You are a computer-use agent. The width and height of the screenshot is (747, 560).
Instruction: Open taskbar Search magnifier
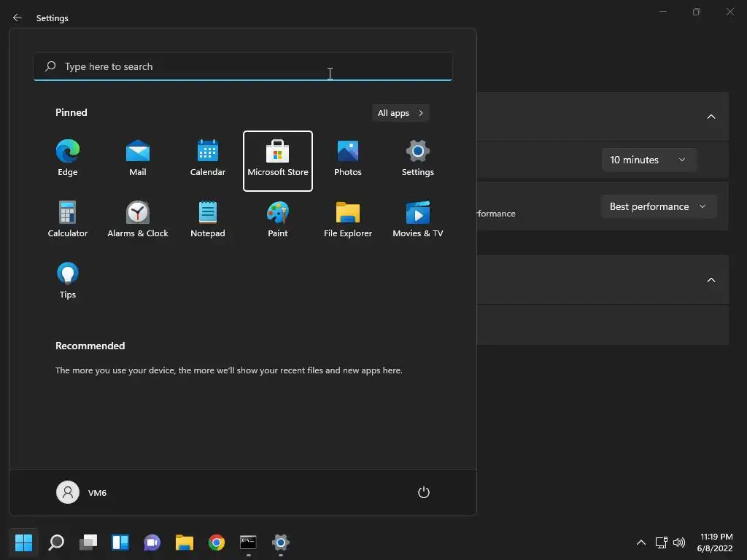point(56,542)
